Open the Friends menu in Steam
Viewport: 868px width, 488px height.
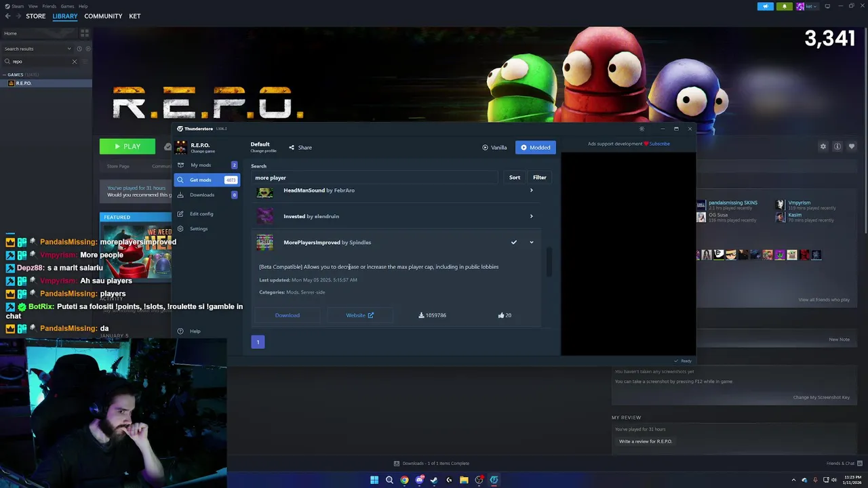point(49,6)
